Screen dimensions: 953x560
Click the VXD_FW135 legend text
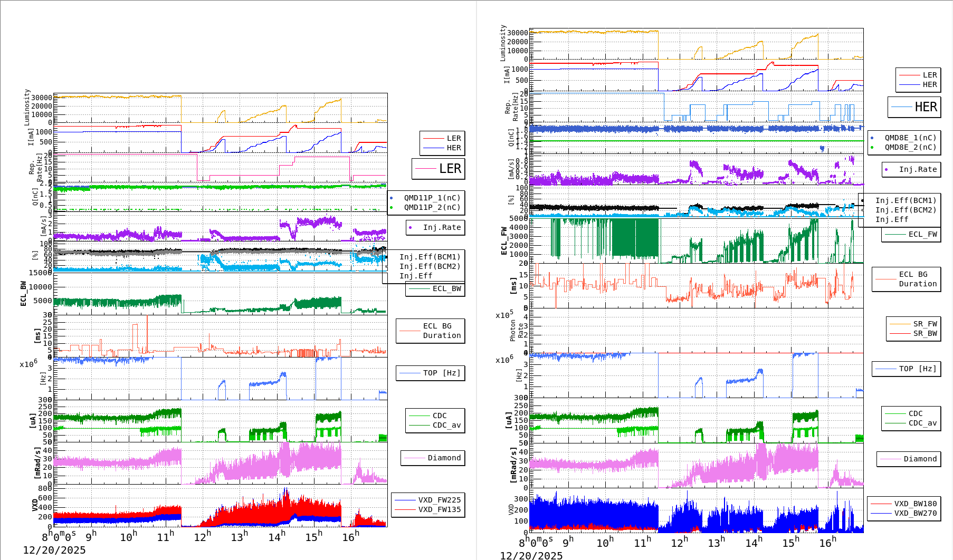click(x=439, y=509)
